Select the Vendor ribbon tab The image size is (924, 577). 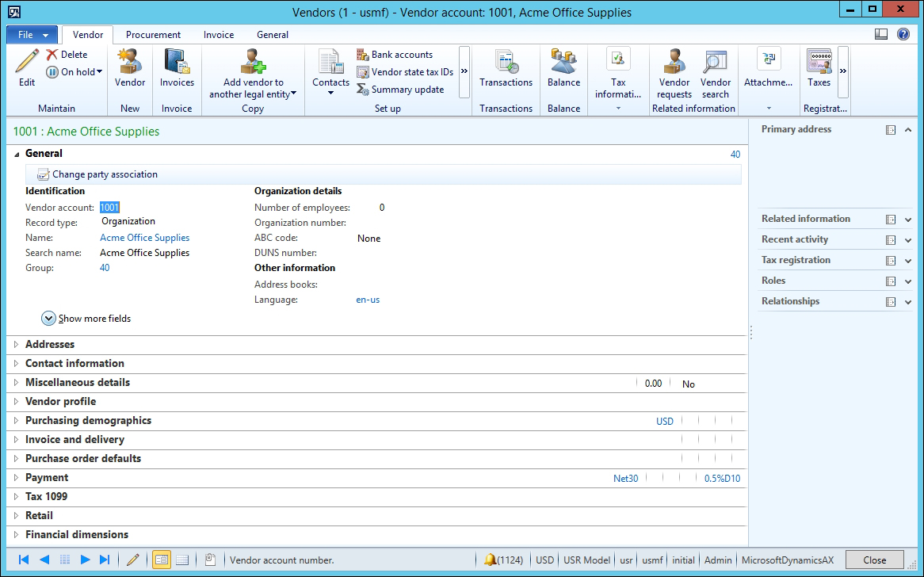click(x=88, y=35)
